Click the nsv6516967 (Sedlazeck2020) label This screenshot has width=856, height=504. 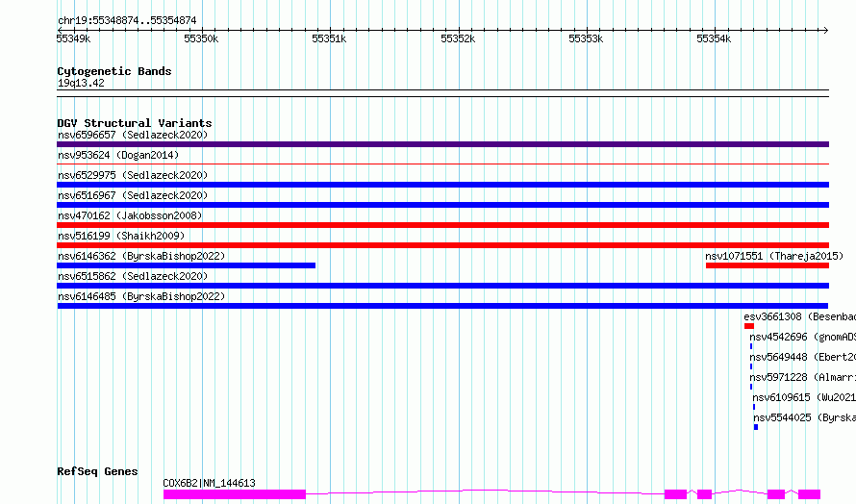pyautogui.click(x=133, y=195)
